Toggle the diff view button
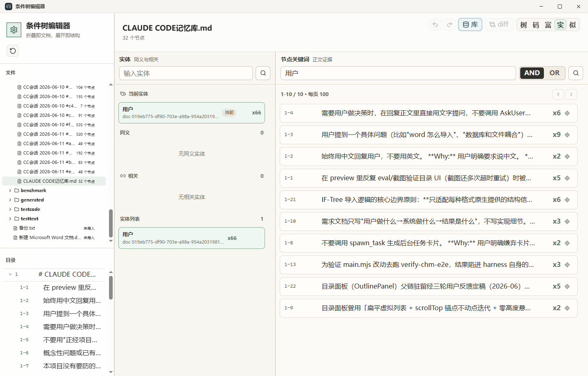The height and width of the screenshot is (376, 588). tap(499, 25)
